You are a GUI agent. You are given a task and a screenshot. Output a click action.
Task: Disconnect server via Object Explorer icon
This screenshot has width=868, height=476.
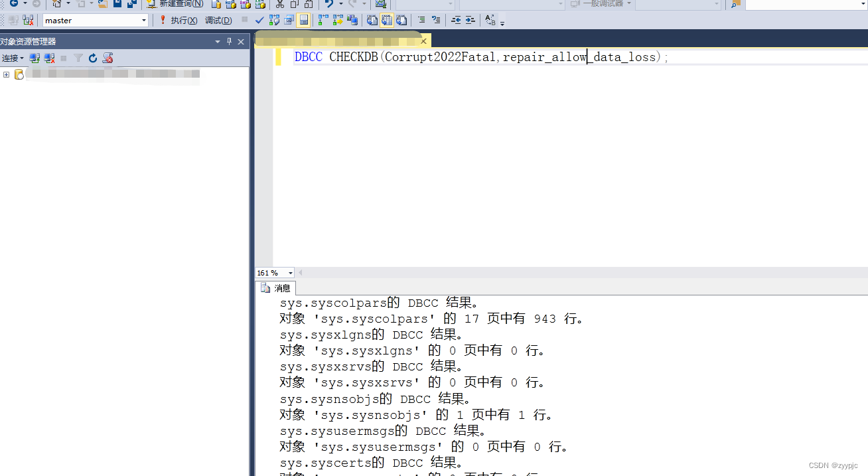tap(48, 58)
